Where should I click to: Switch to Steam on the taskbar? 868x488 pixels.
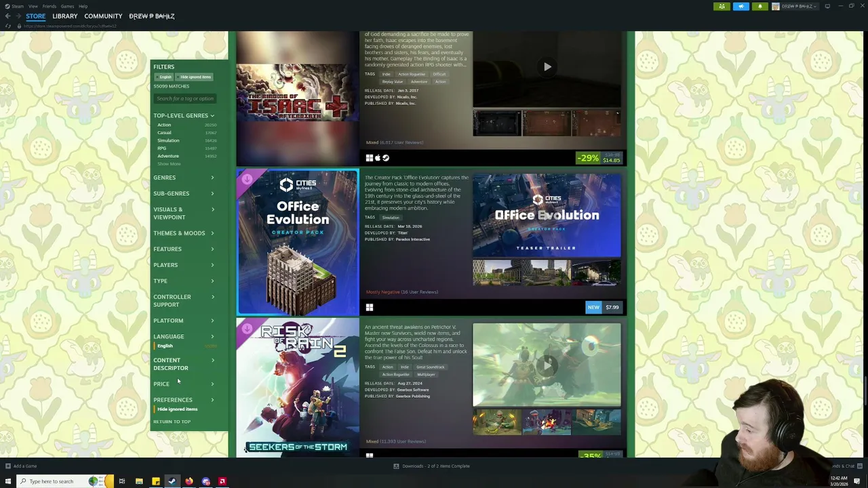click(x=172, y=481)
